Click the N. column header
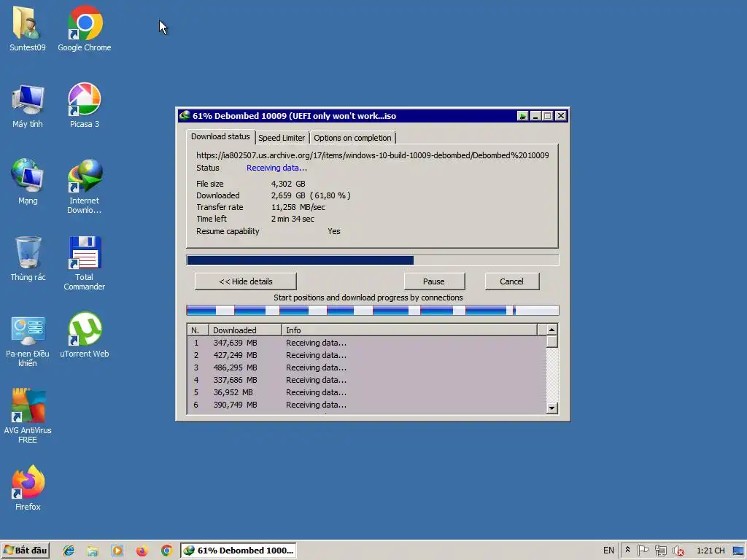The height and width of the screenshot is (560, 747). click(x=197, y=330)
